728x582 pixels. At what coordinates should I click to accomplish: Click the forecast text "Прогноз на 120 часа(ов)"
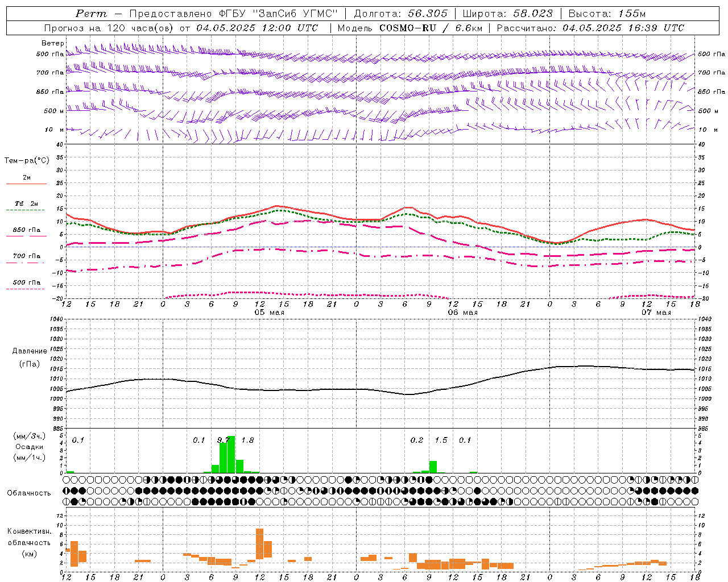110,28
